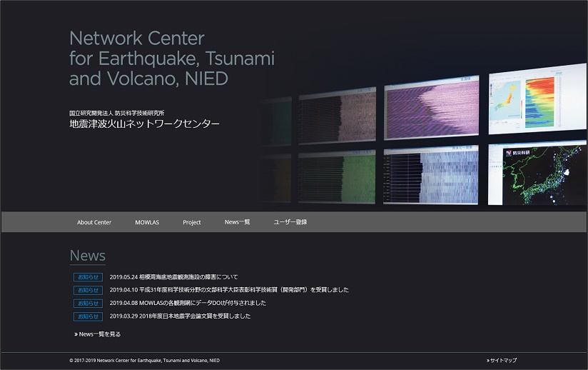
Task: Open the 2019.04.08 MOWLAS データDOI news item
Action: point(188,303)
